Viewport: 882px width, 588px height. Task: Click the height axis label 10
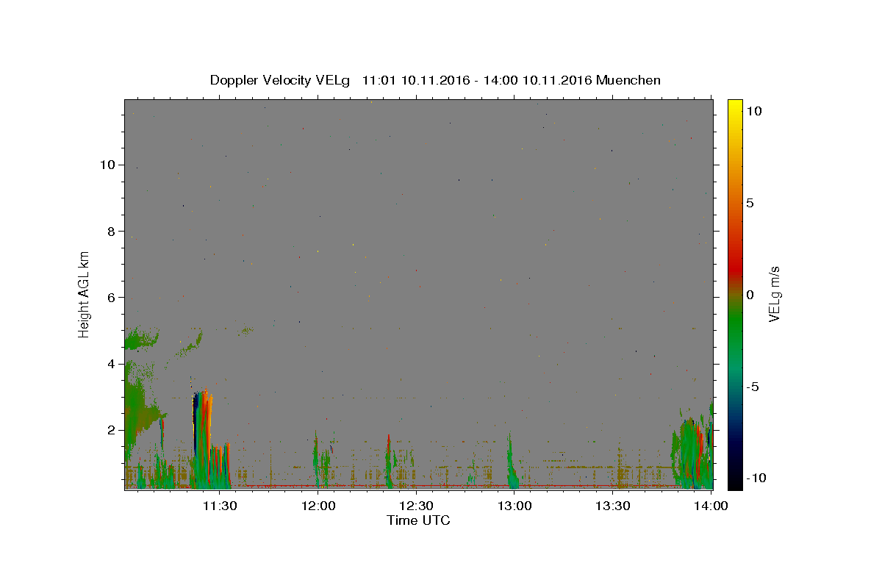(108, 165)
